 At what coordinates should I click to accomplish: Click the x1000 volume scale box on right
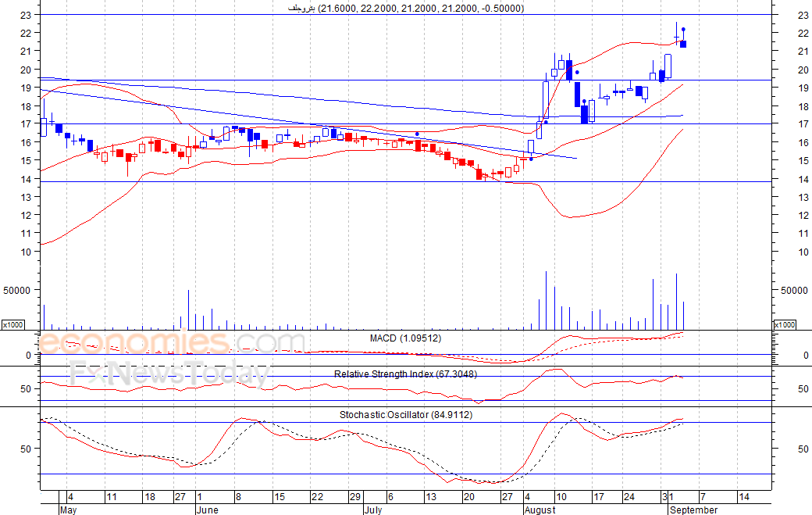(784, 325)
